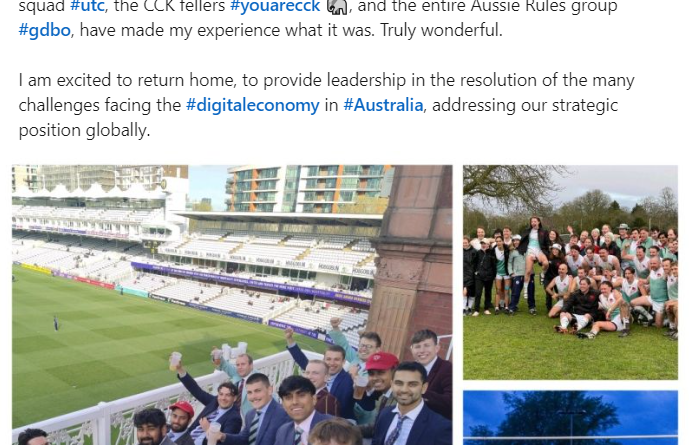689x445 pixels.
Task: Click the orange-balconied apartment building in photo
Action: point(309,189)
